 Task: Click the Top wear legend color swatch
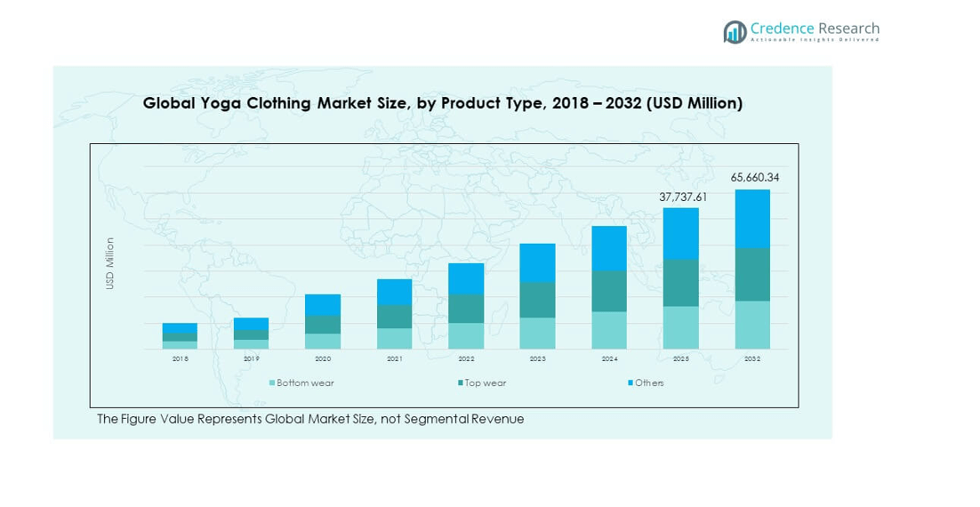click(x=460, y=383)
